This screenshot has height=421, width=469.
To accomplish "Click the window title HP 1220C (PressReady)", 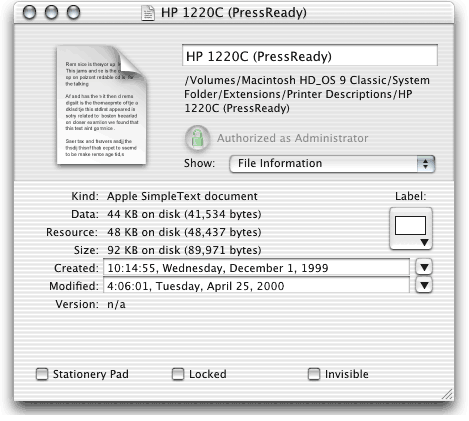I will click(x=234, y=13).
